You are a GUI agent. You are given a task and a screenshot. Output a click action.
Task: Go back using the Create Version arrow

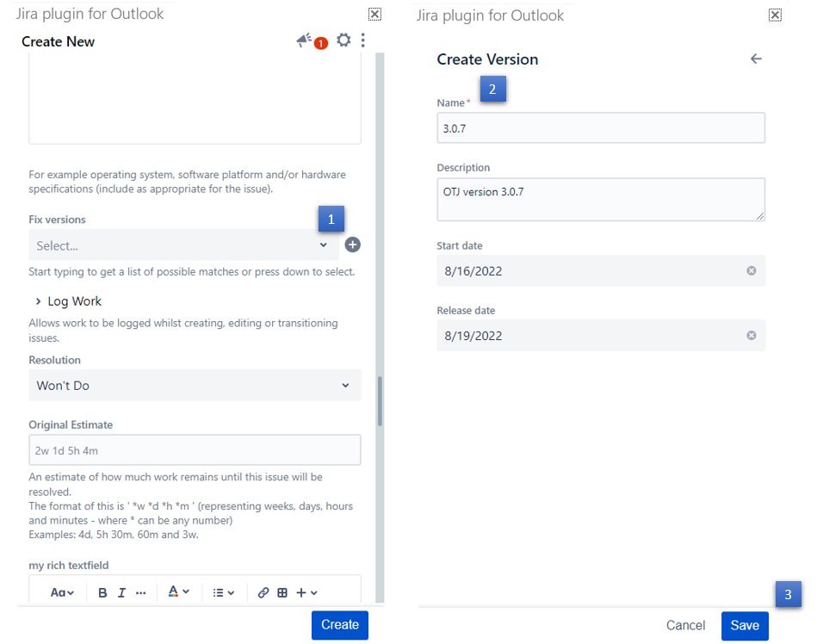(x=756, y=59)
